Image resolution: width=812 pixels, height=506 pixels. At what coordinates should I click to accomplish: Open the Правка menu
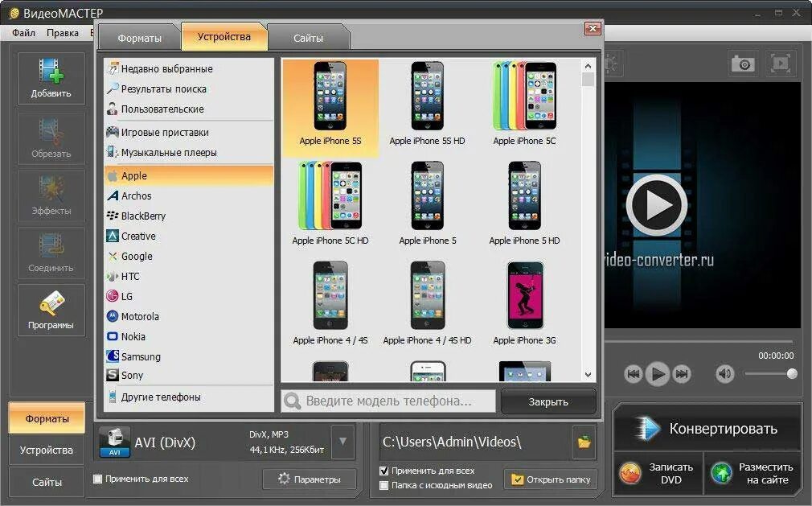tap(63, 33)
